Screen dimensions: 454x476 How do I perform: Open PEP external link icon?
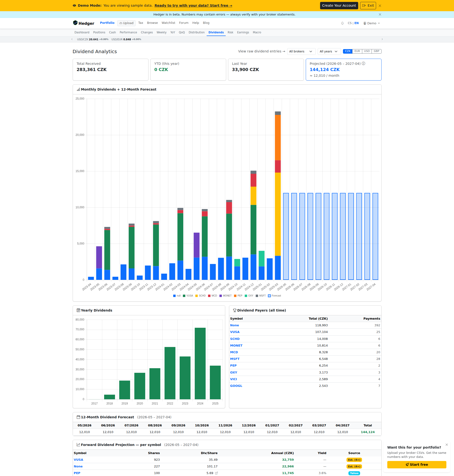pos(217,473)
